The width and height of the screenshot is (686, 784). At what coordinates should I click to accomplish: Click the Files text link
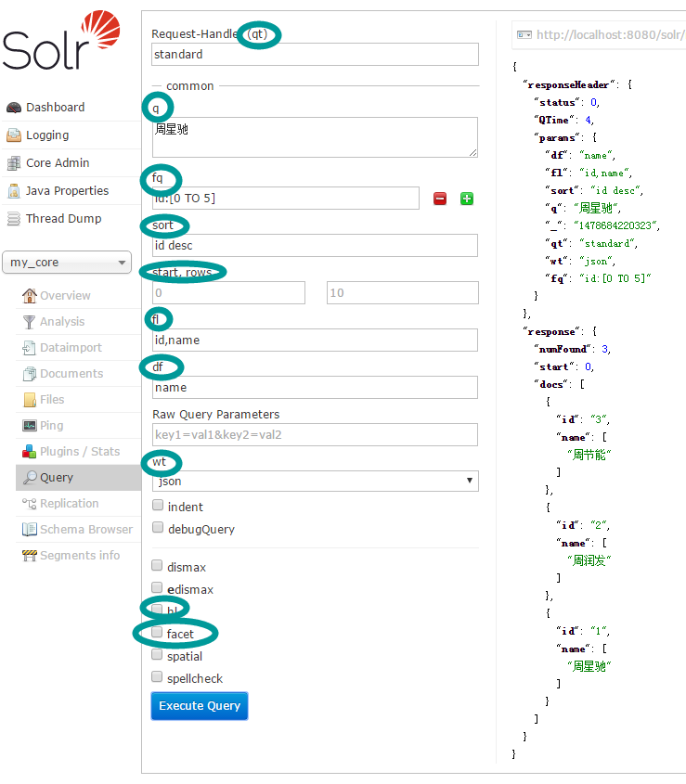pyautogui.click(x=52, y=400)
